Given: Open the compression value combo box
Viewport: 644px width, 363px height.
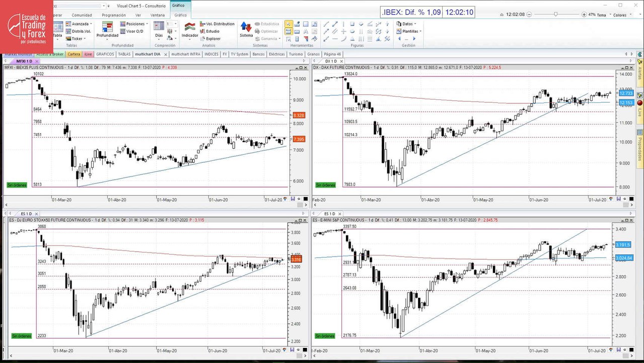Looking at the screenshot, I should pos(173,24).
